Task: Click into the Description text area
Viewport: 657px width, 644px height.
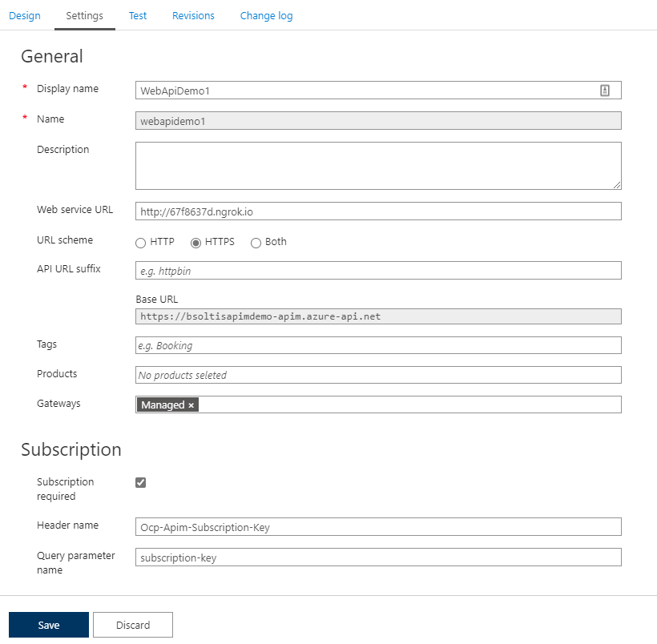Action: [x=378, y=166]
